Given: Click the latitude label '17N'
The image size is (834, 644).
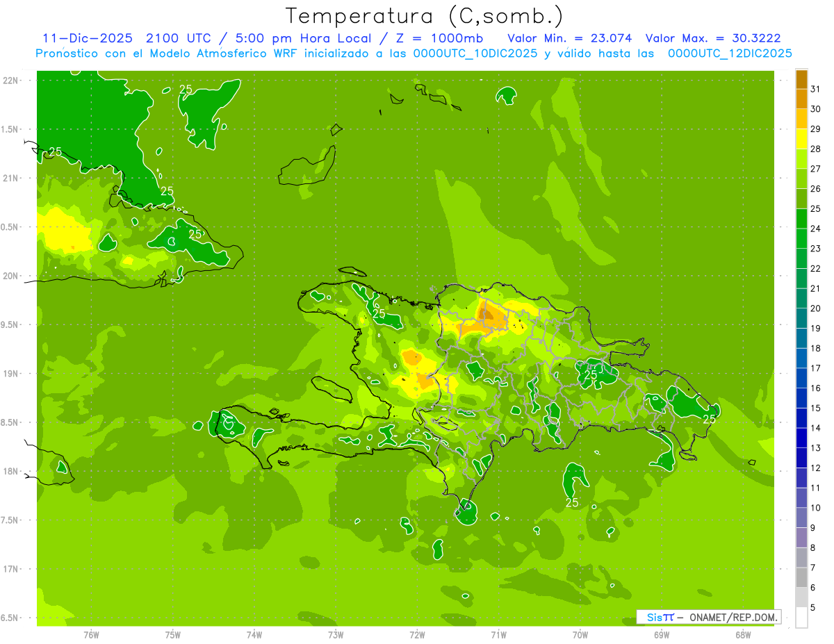Looking at the screenshot, I should tap(10, 569).
